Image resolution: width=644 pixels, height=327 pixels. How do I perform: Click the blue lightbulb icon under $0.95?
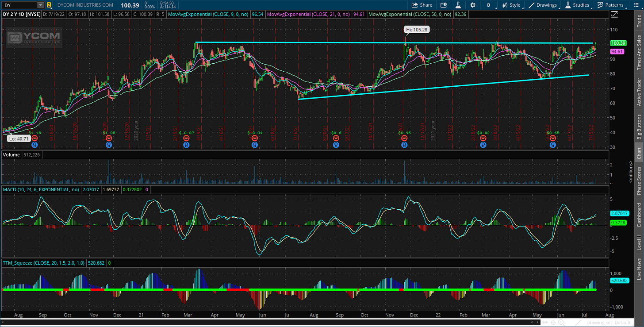(404, 144)
